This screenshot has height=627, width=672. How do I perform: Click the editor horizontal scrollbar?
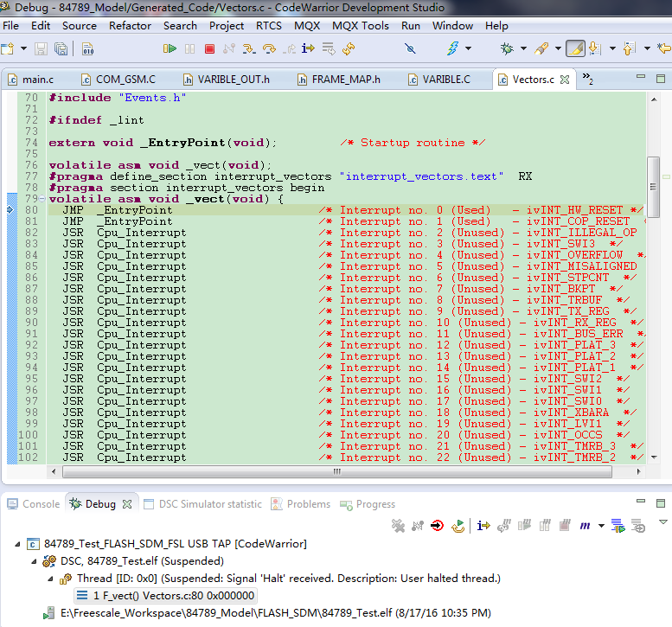[337, 471]
